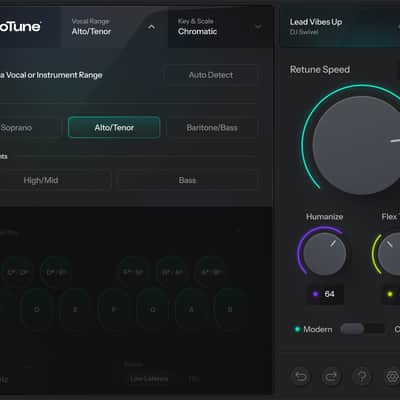Toggle the A note key
400x400 pixels.
191,310
